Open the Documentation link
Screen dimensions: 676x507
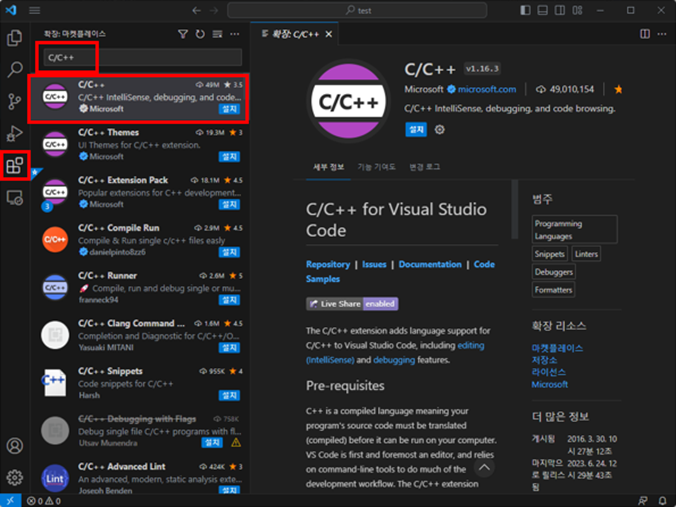coord(430,264)
